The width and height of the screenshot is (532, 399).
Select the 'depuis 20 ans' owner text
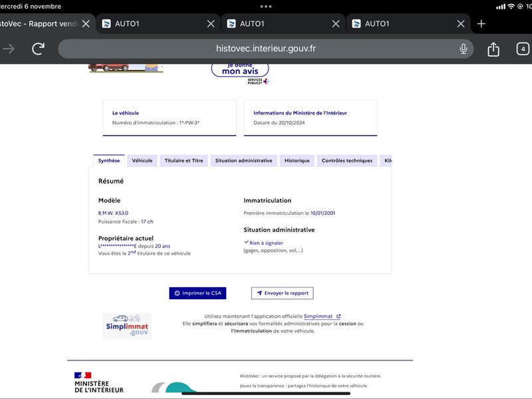(154, 246)
